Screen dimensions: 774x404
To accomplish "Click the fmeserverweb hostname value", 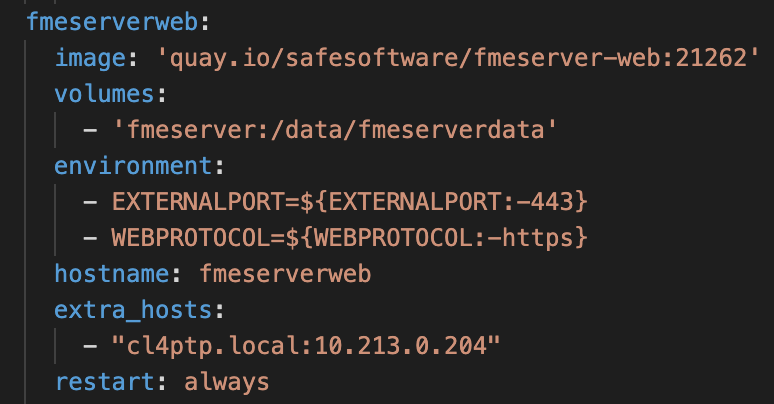I will click(x=285, y=274).
